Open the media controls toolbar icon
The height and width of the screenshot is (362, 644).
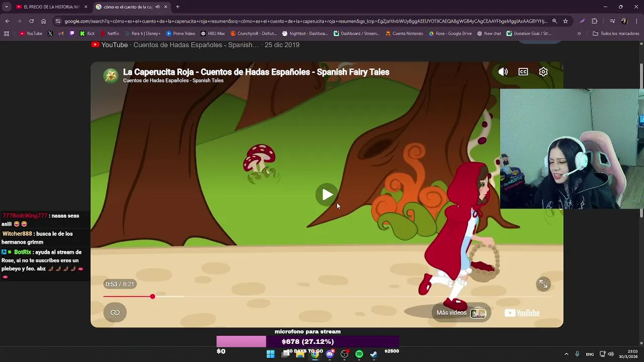(612, 21)
